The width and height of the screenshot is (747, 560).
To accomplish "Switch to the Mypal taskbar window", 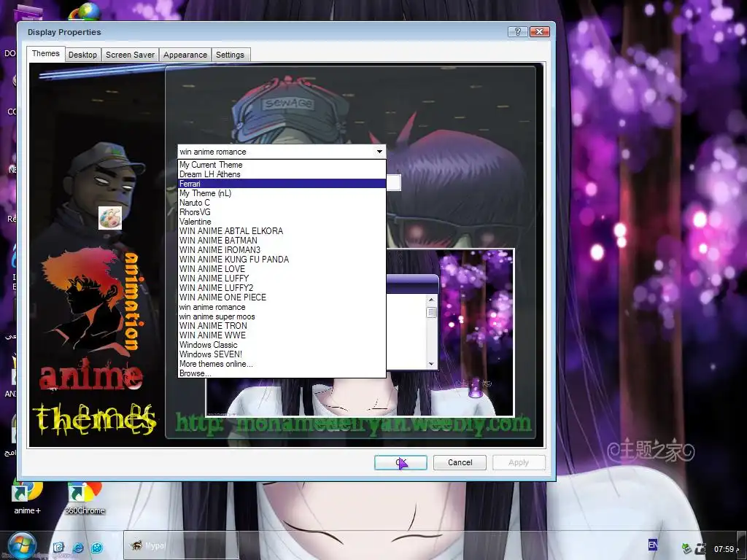I will click(x=181, y=545).
